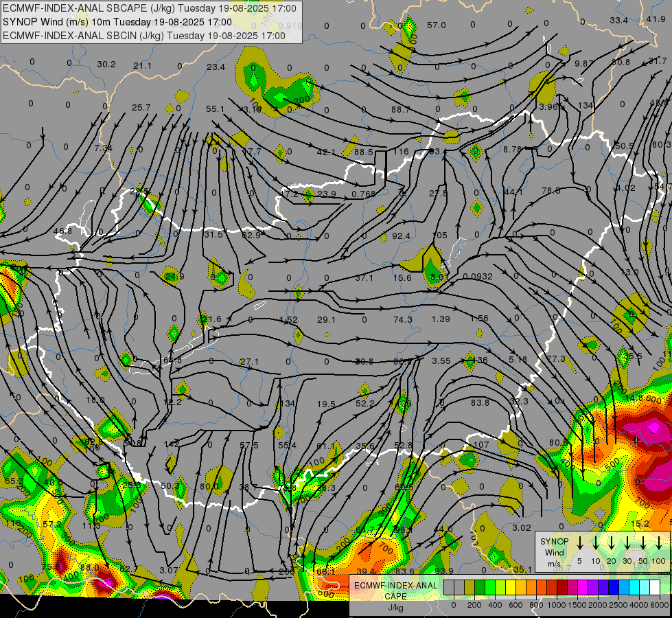The height and width of the screenshot is (618, 672).
Task: Click the map value '74.3'
Action: (x=402, y=319)
